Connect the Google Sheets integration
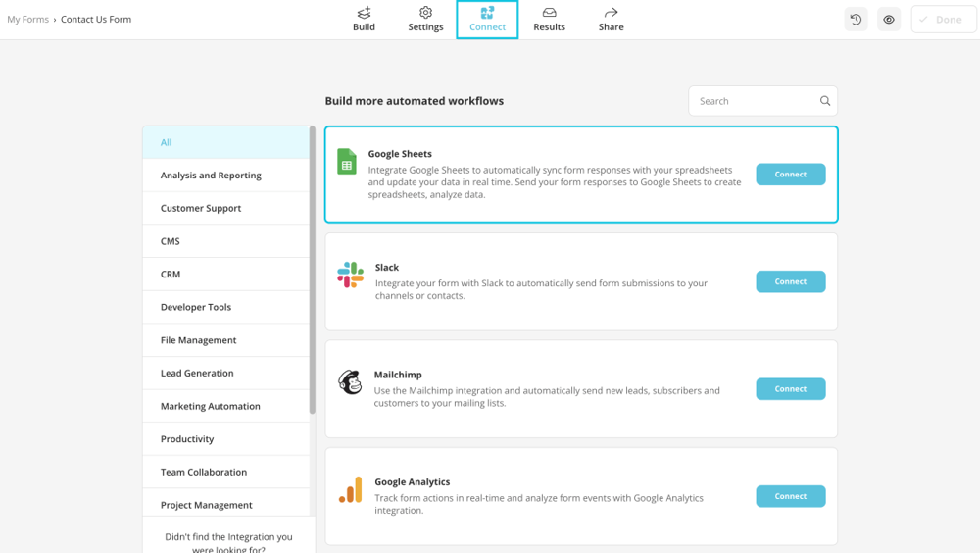The width and height of the screenshot is (980, 553). [790, 175]
